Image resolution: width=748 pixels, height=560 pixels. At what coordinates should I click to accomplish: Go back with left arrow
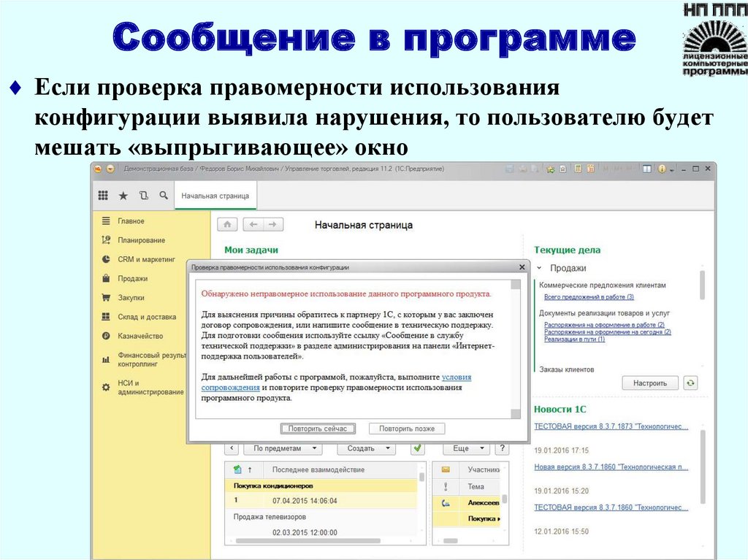(x=253, y=224)
